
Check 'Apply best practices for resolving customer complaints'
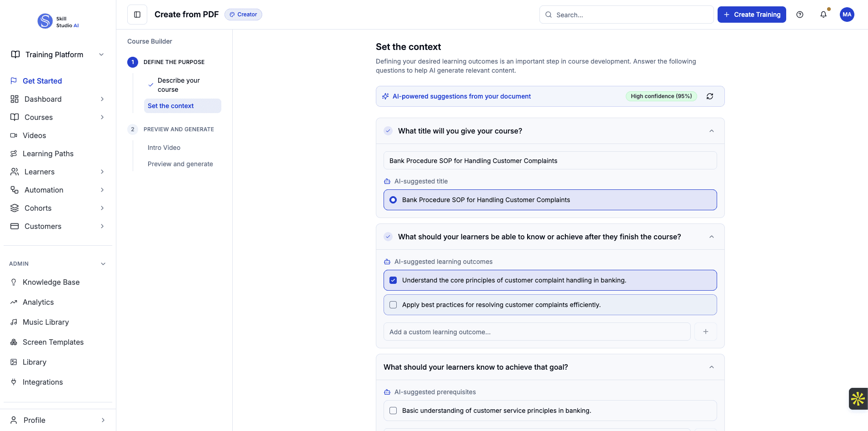[393, 304]
